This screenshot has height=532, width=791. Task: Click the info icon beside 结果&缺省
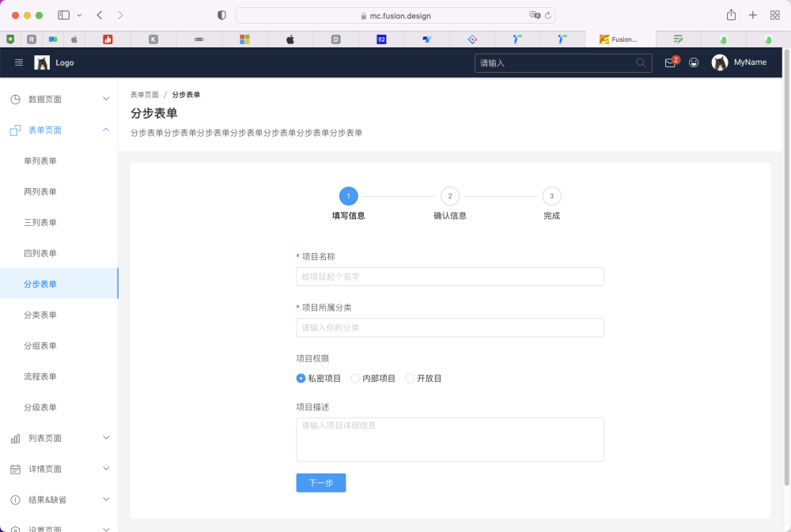click(x=14, y=499)
